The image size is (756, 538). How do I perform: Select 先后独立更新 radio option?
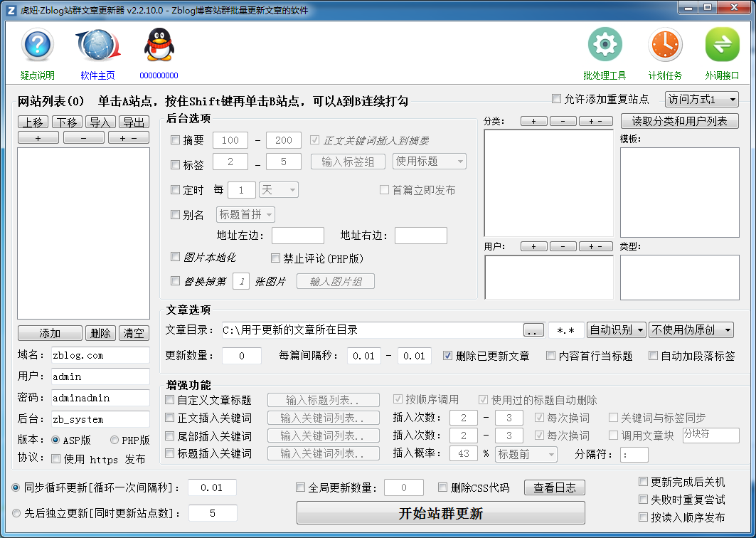pos(16,513)
